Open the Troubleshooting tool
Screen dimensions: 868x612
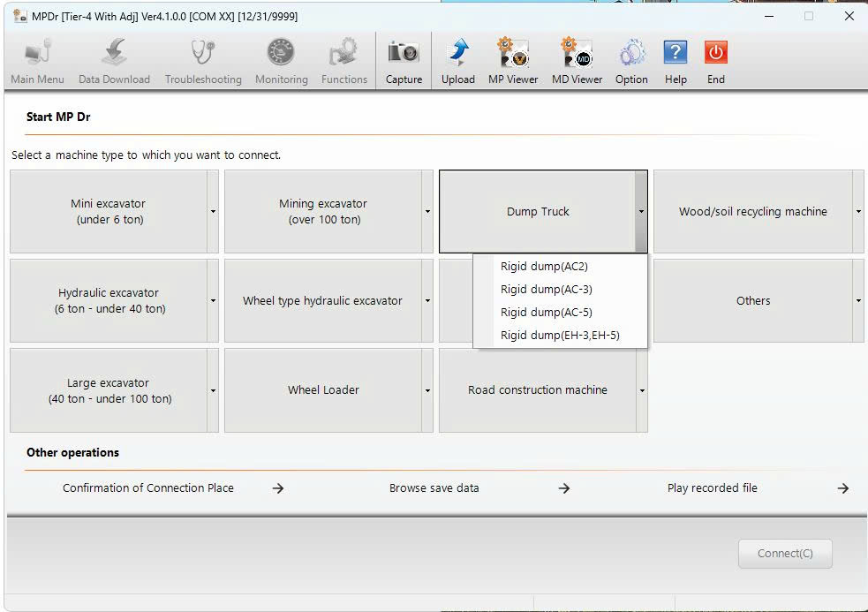202,57
